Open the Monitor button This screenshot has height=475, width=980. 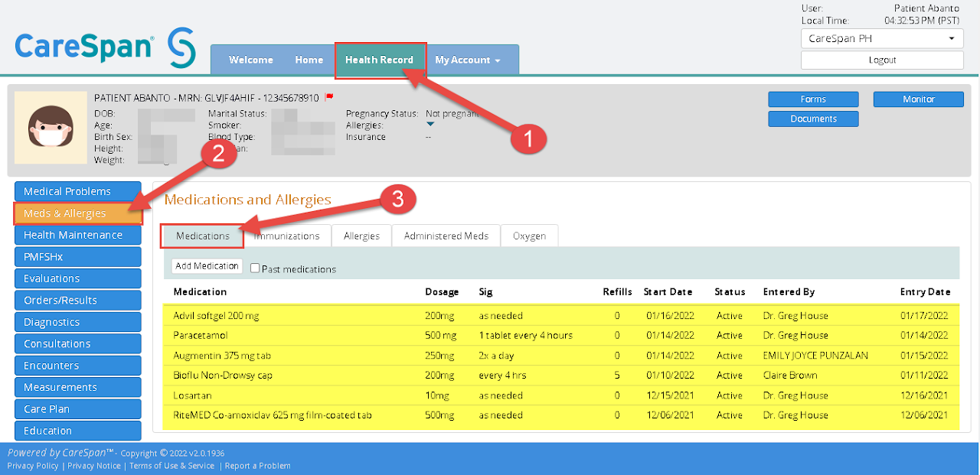click(x=919, y=99)
